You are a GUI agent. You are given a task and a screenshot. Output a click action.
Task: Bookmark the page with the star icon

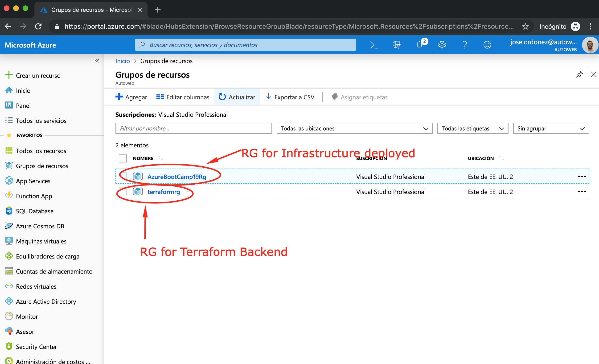(525, 26)
